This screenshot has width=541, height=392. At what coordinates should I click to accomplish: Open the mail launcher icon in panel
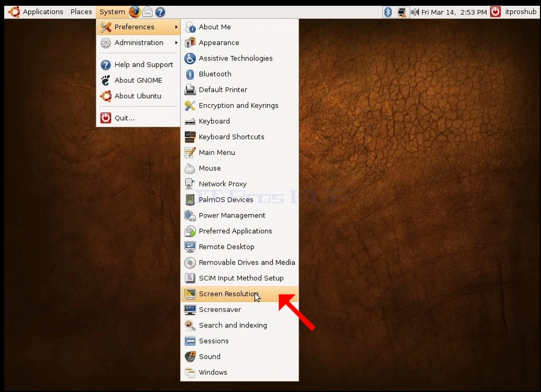(x=148, y=12)
